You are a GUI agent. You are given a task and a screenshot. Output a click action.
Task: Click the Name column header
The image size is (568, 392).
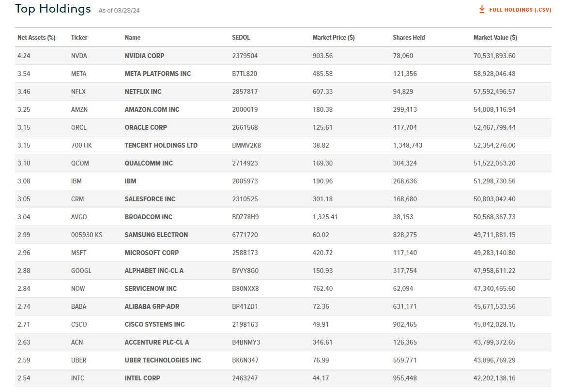click(133, 38)
